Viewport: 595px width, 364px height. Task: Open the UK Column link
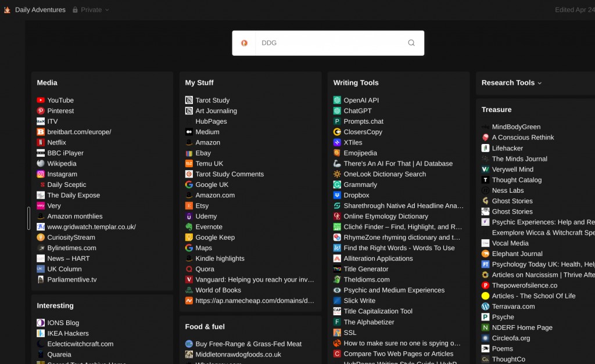pos(64,269)
